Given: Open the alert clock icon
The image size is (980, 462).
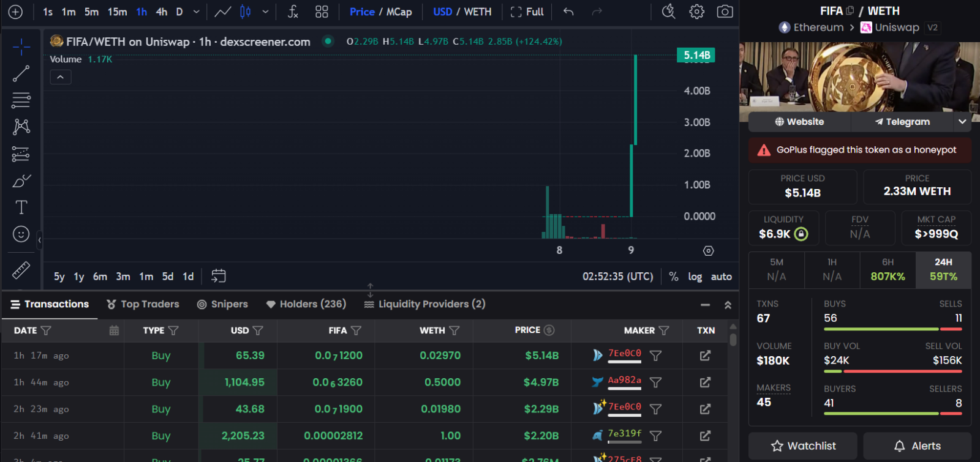Looking at the screenshot, I should coord(669,12).
